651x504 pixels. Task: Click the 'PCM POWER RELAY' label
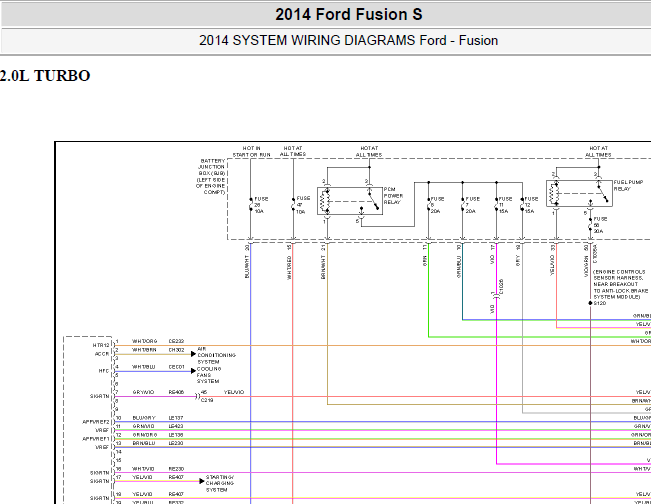tap(393, 196)
